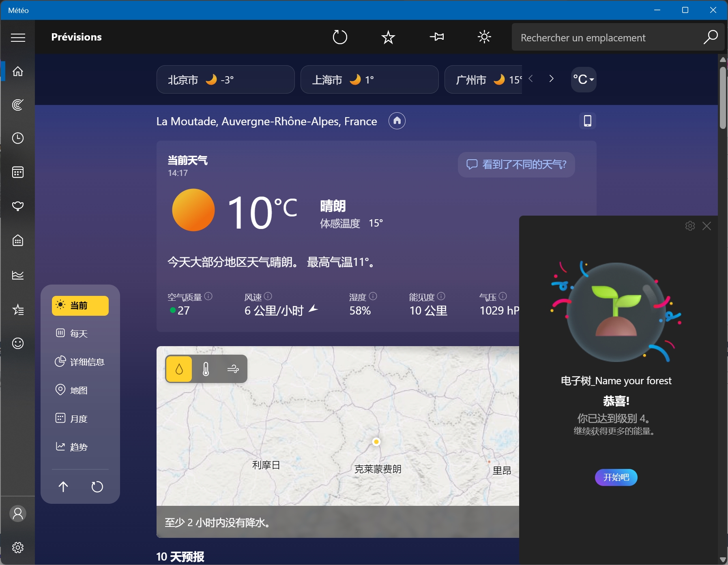Click the 开始吧 button
The height and width of the screenshot is (565, 728).
pos(616,477)
